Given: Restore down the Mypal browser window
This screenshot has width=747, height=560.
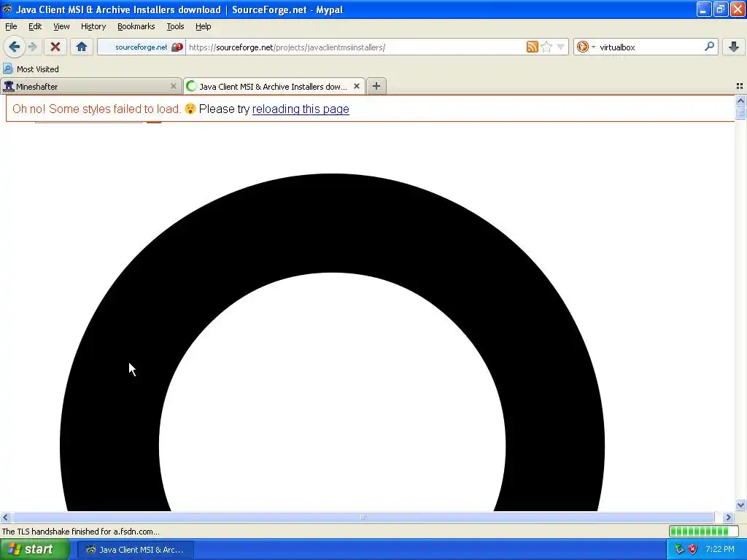Looking at the screenshot, I should click(721, 9).
